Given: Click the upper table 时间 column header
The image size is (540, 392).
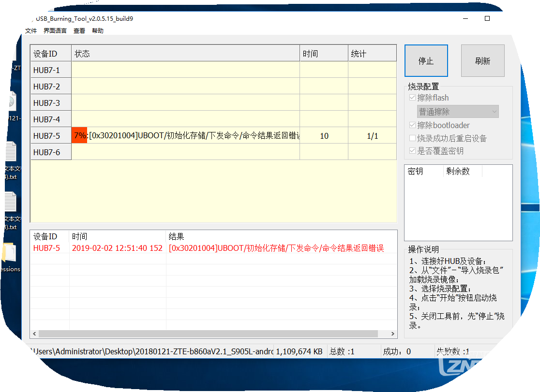Looking at the screenshot, I should point(324,53).
